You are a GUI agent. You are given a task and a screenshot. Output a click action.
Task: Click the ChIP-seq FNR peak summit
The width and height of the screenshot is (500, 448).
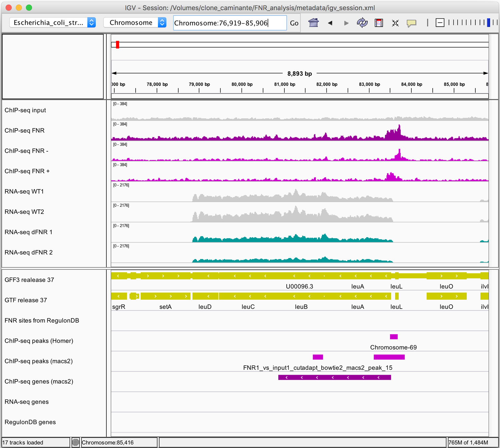point(399,127)
